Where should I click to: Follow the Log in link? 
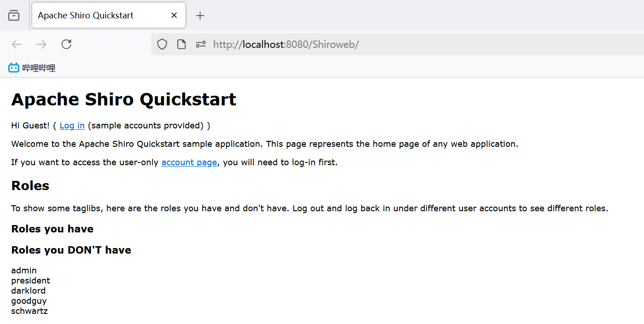pyautogui.click(x=72, y=126)
